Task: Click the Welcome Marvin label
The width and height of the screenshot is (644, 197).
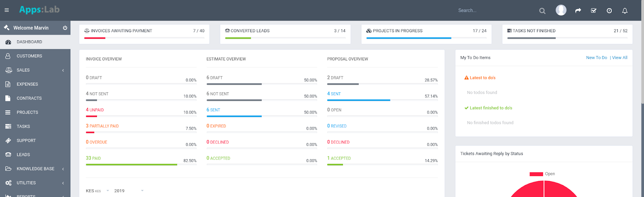Action: click(x=31, y=28)
